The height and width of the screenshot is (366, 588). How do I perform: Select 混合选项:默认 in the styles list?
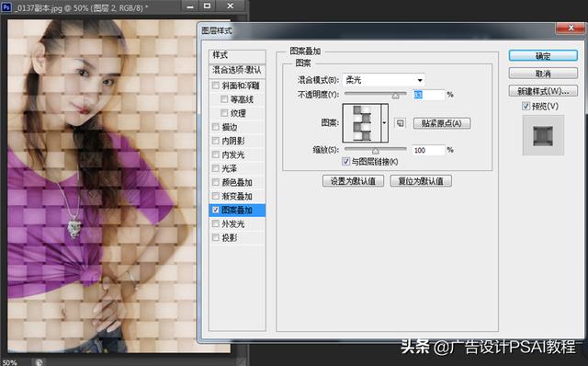[237, 70]
